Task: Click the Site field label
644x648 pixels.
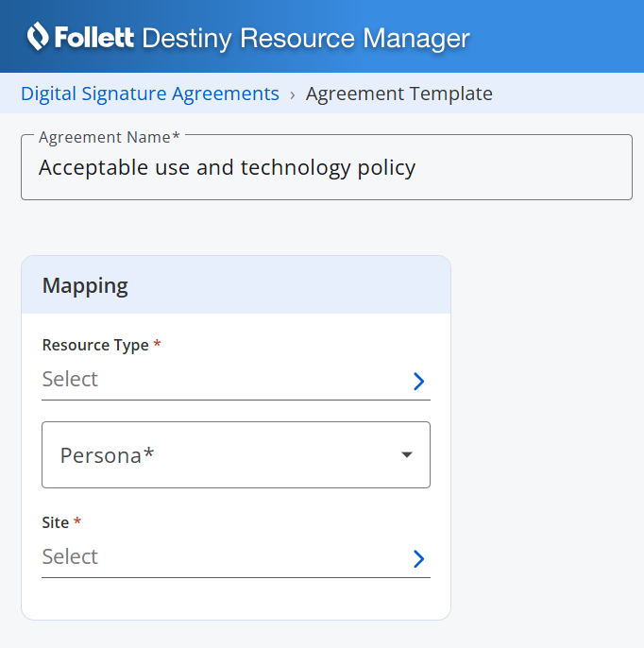Action: tap(56, 522)
